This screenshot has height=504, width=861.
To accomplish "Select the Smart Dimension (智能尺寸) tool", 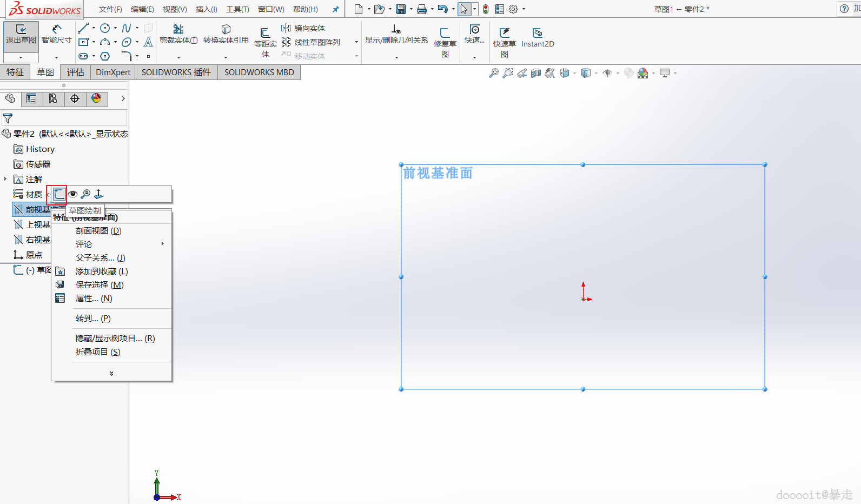I will pyautogui.click(x=57, y=35).
